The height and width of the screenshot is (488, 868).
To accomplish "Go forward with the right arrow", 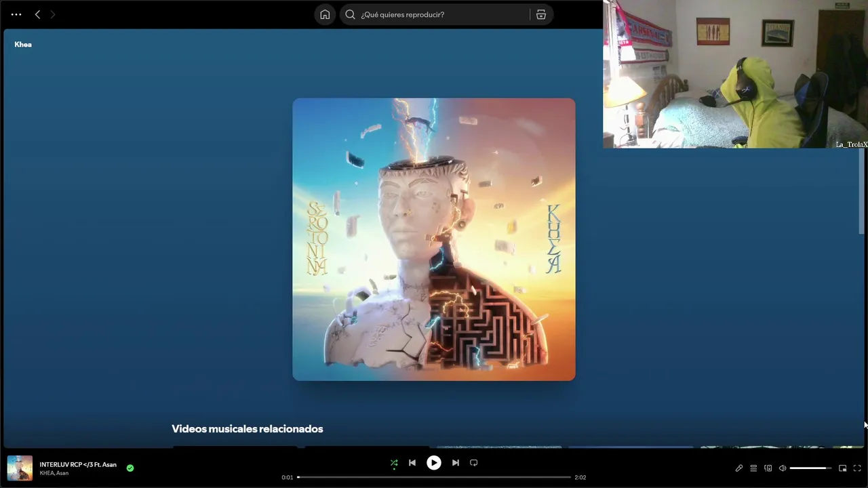I will pos(53,14).
